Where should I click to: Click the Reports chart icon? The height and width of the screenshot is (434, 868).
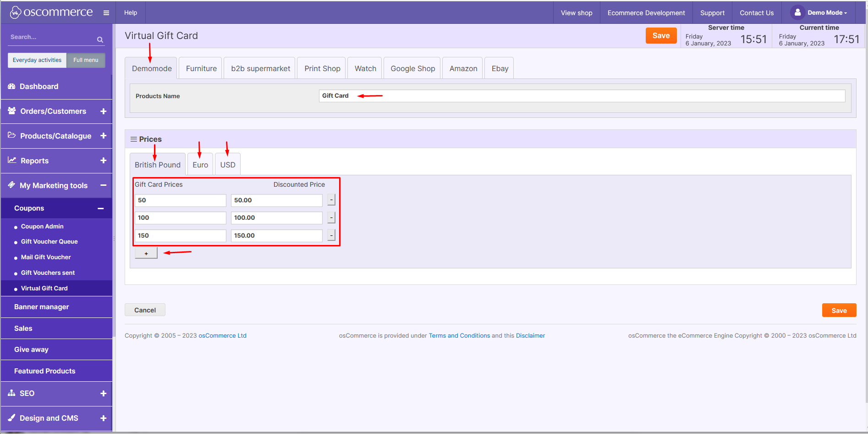12,160
